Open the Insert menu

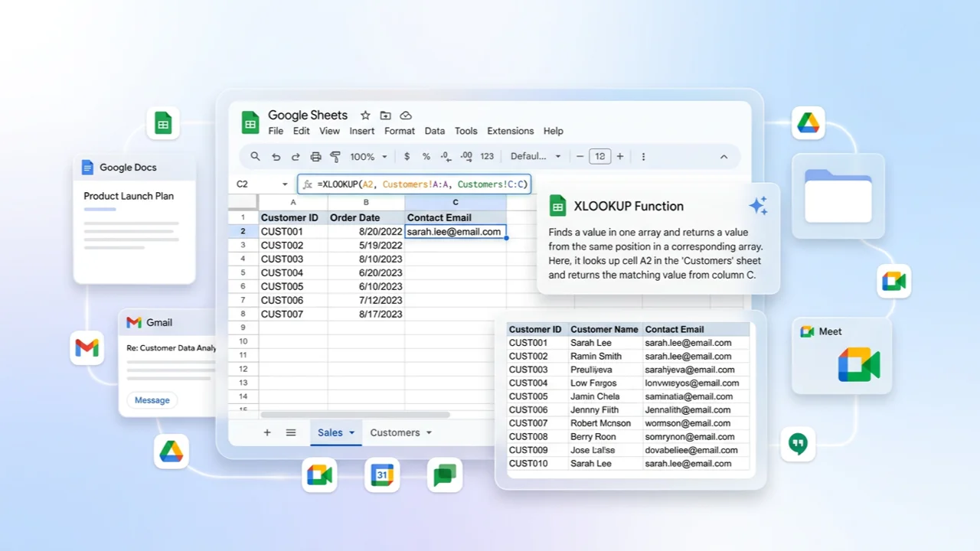[362, 131]
